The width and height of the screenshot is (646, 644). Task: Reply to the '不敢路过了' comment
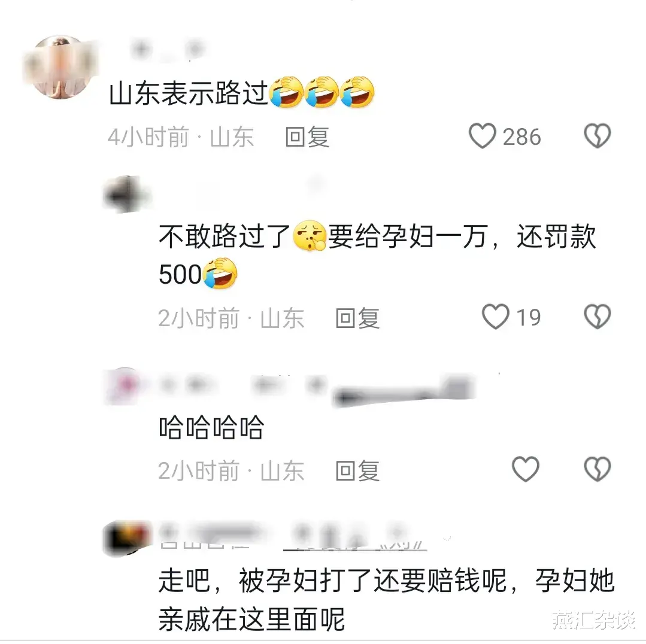pos(357,318)
